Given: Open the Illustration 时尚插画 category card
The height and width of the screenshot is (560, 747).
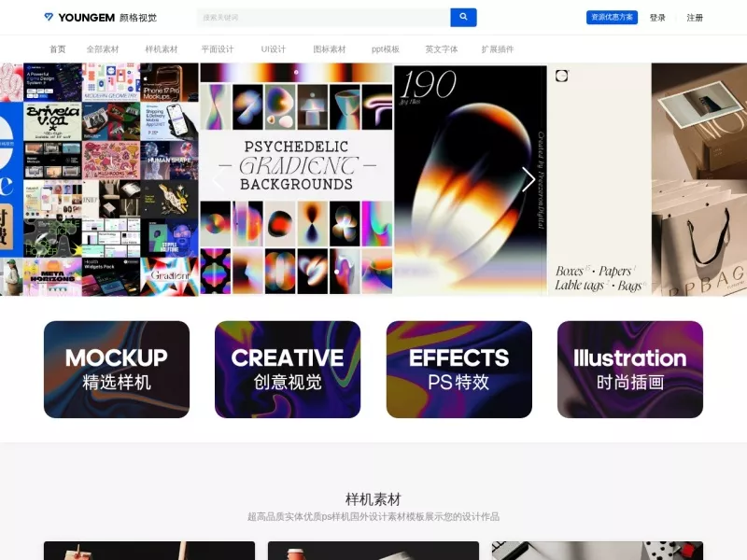Looking at the screenshot, I should pos(630,370).
